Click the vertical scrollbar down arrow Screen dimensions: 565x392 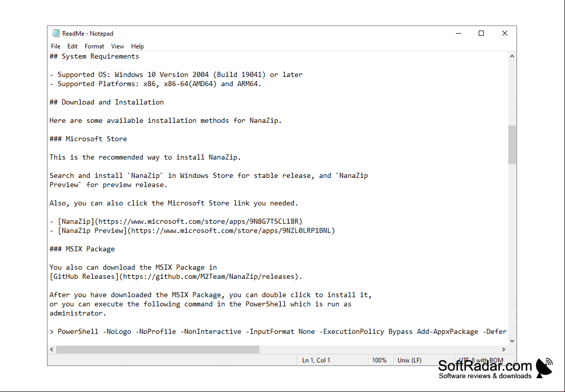[x=512, y=341]
